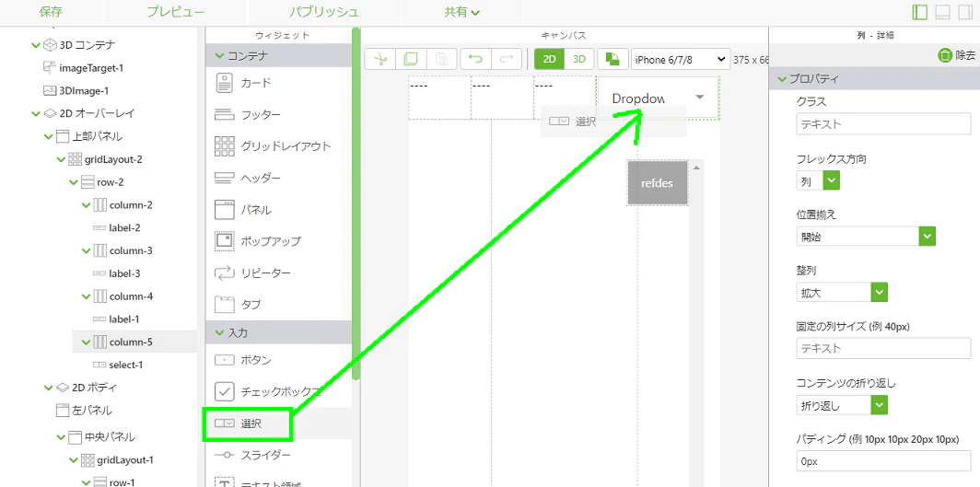Viewport: 980px width, 487px height.
Task: Select the パネル widget
Action: point(279,210)
